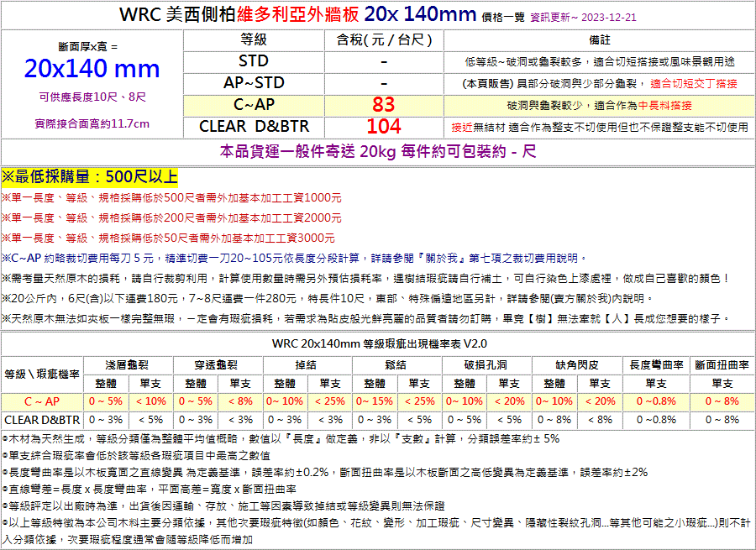Click CLEAR D&BTR row's "0 ~ 8%" 斷面扭曲率 cell
Image resolution: width=756 pixels, height=550 pixels.
coord(722,420)
